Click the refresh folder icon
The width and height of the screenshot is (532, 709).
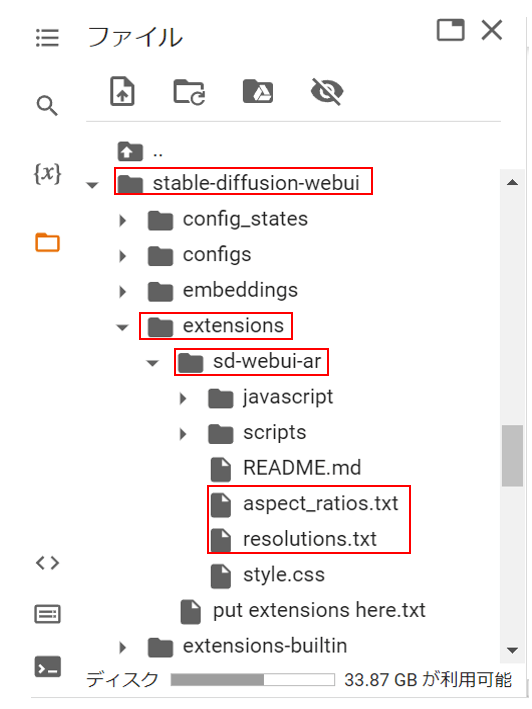[x=189, y=92]
